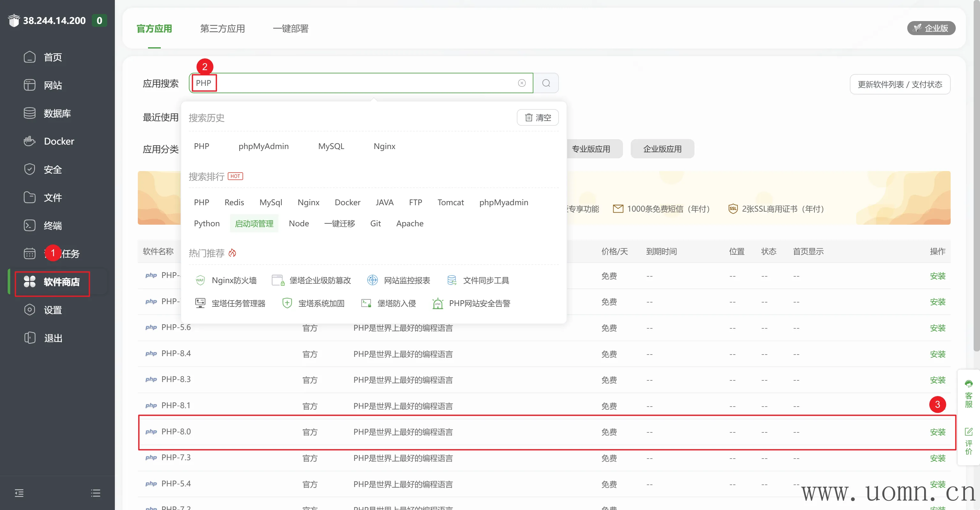980x510 pixels.
Task: Collapse the sidebar using the bottom-left icon
Action: click(19, 493)
